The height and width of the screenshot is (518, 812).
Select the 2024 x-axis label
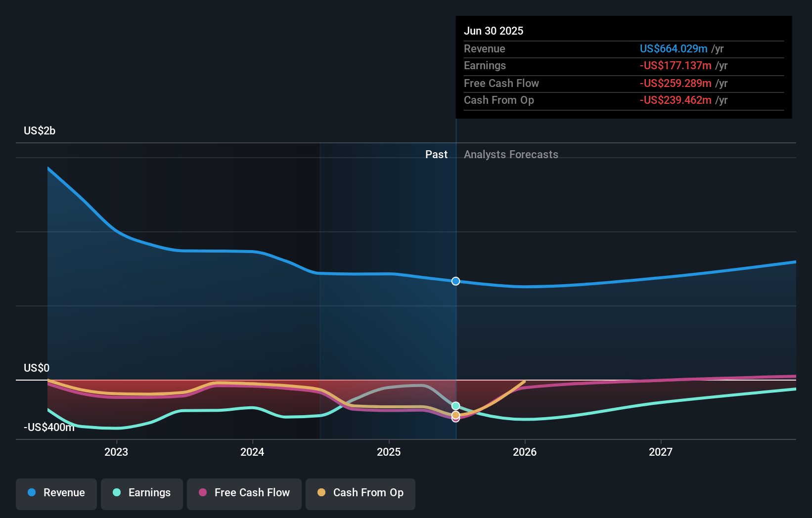[x=252, y=452]
